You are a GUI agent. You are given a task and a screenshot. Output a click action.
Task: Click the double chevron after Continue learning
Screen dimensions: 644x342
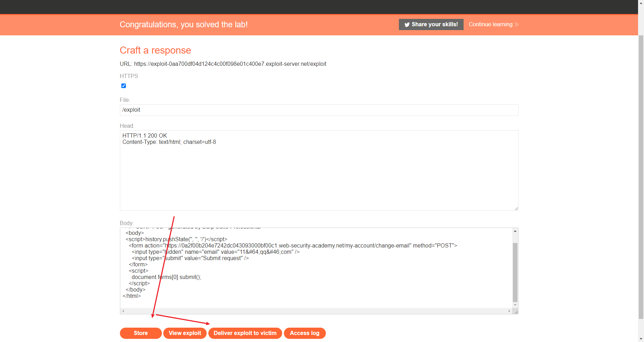click(x=516, y=25)
